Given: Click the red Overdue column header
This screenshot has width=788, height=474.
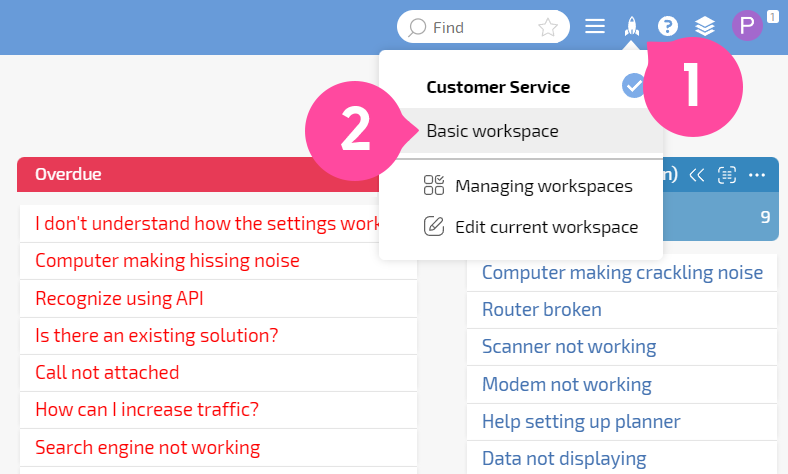Looking at the screenshot, I should point(198,174).
